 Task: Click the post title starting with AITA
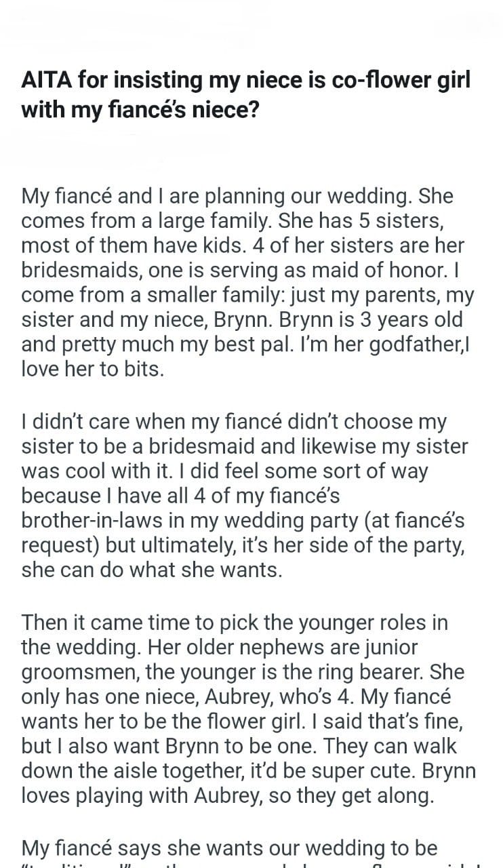(245, 95)
